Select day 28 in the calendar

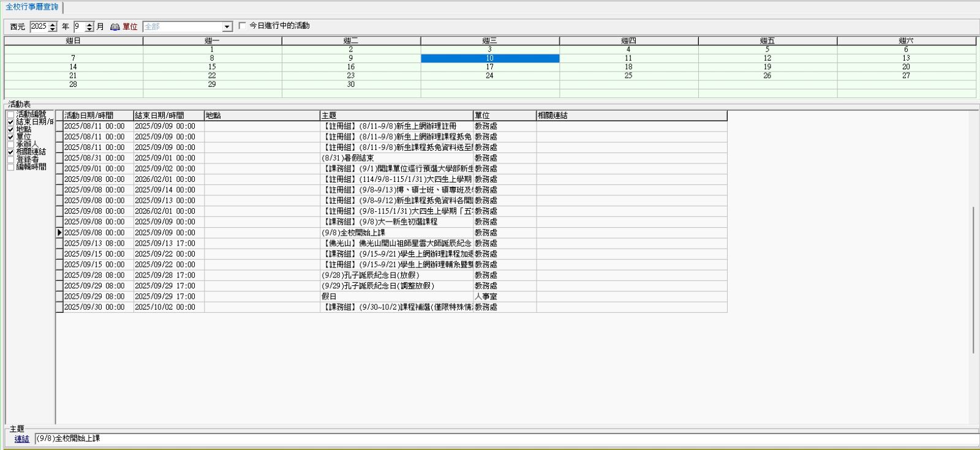73,84
